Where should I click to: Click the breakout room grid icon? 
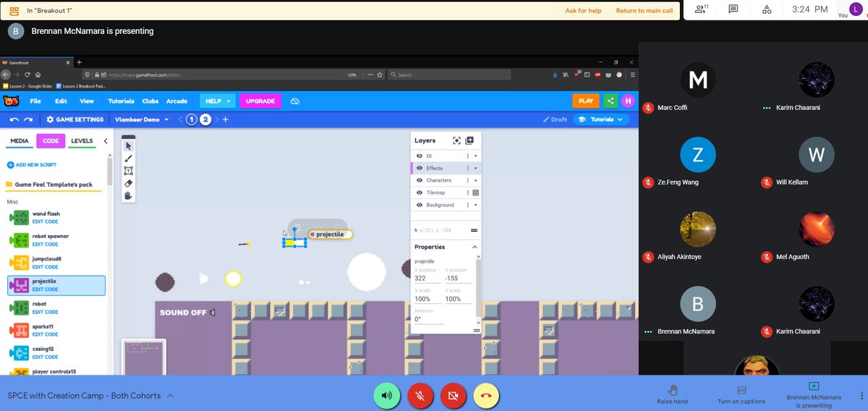pos(14,11)
